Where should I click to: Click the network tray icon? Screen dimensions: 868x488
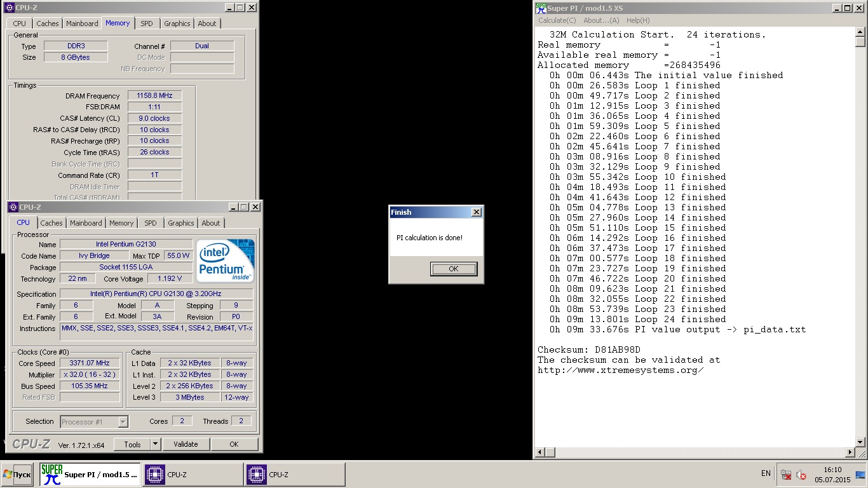click(x=786, y=475)
